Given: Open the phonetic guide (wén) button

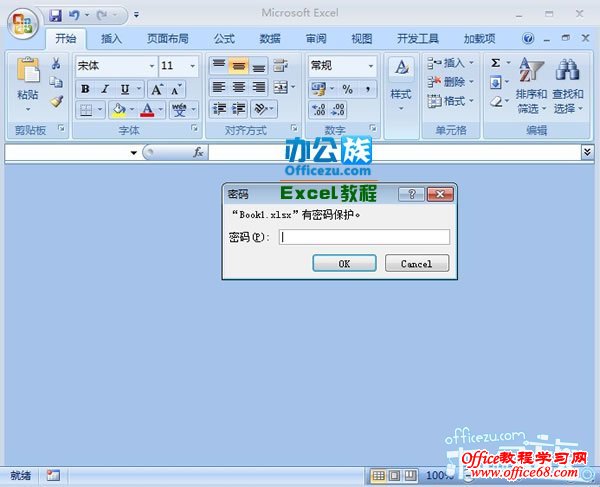Looking at the screenshot, I should 179,111.
